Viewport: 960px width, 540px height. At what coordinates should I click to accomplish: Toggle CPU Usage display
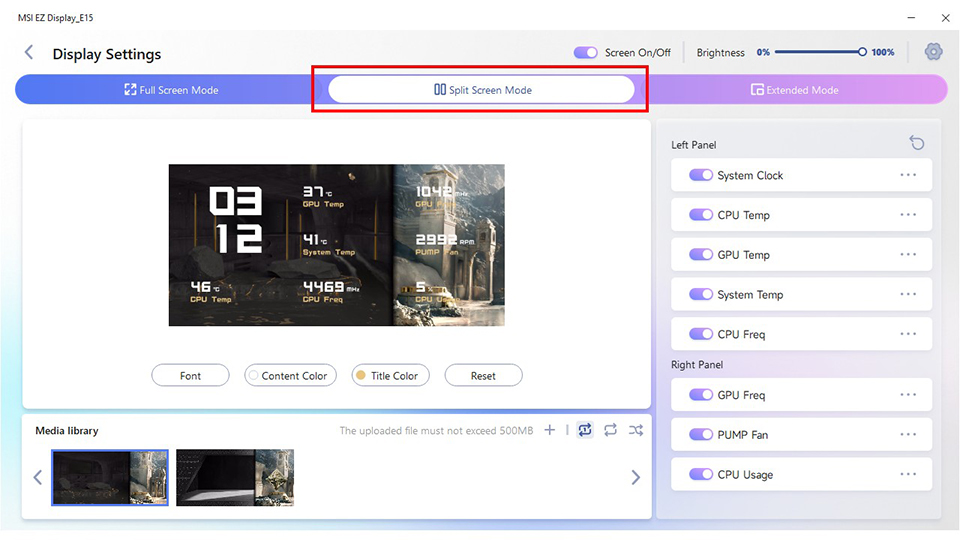(701, 474)
